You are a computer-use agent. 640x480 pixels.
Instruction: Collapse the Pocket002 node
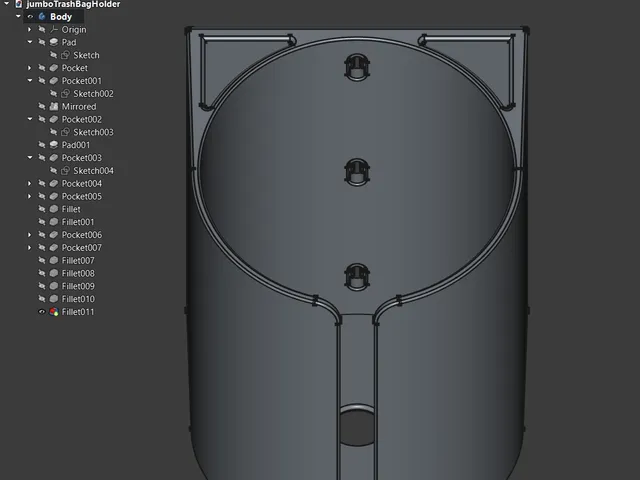[30, 119]
